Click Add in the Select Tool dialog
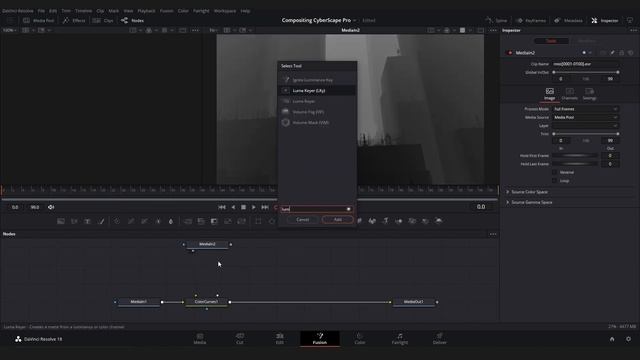This screenshot has width=640, height=360. coord(338,220)
